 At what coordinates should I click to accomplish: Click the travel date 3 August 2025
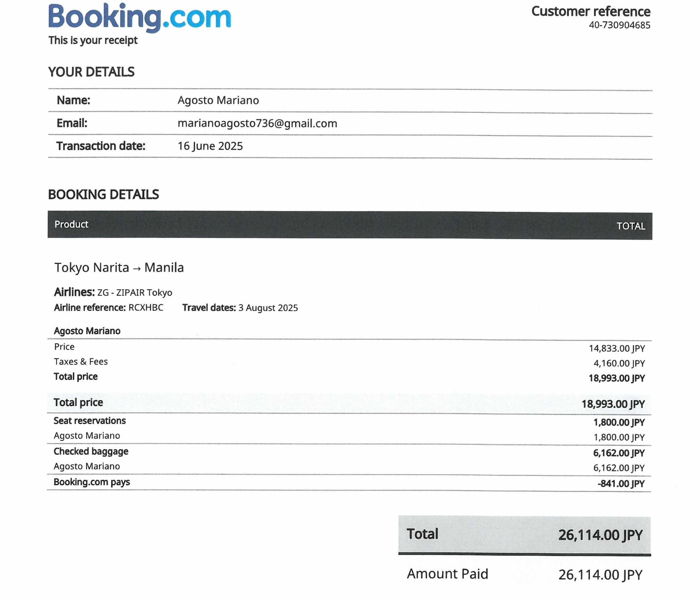(268, 308)
